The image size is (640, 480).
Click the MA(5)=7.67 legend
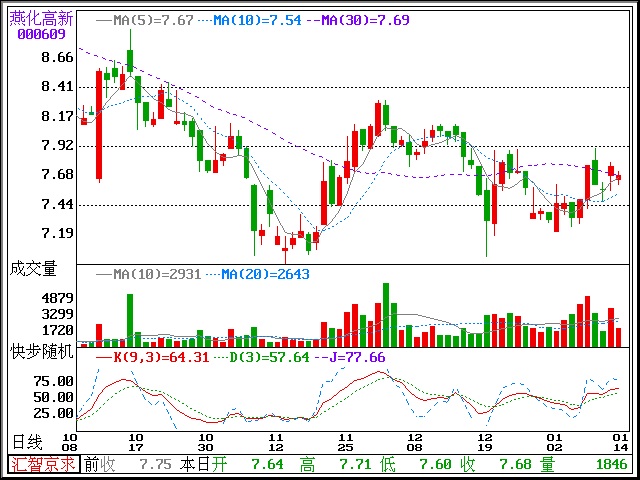tap(145, 20)
